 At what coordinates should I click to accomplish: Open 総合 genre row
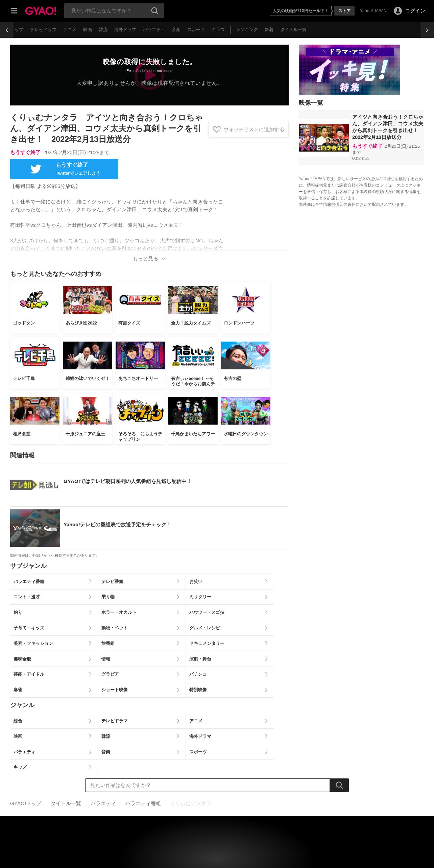54,721
